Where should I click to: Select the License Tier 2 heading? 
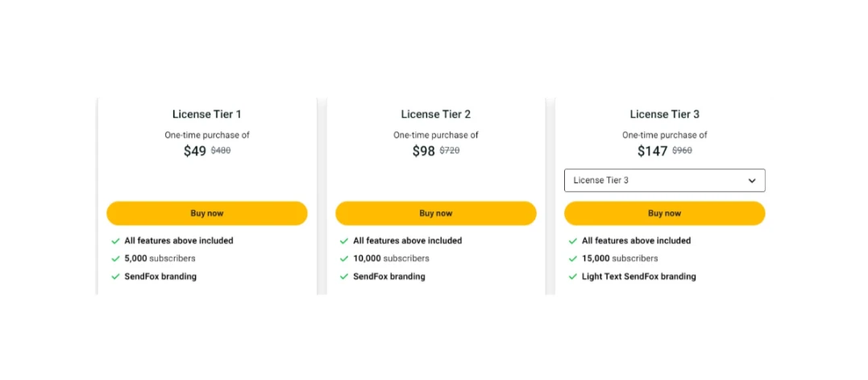click(x=436, y=114)
